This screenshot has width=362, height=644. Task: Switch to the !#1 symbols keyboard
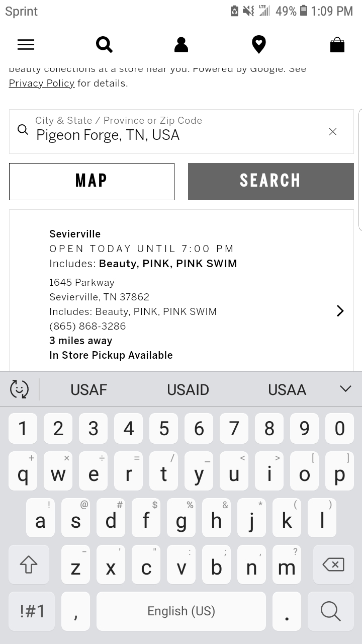[32, 611]
